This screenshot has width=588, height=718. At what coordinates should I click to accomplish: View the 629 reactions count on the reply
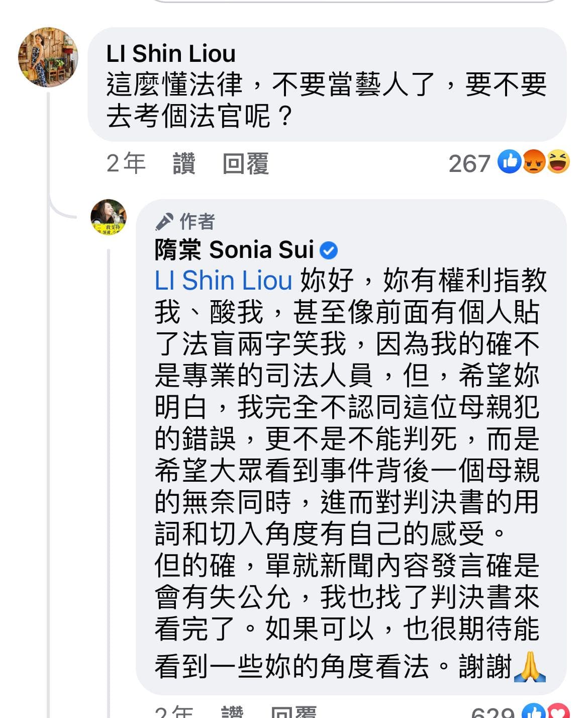pos(493,712)
